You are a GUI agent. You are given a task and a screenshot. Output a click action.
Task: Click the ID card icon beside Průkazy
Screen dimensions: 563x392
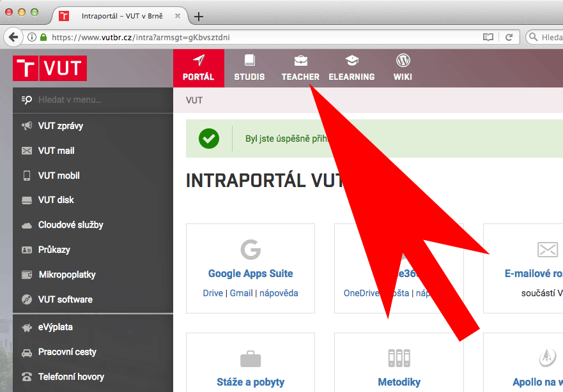tap(27, 250)
